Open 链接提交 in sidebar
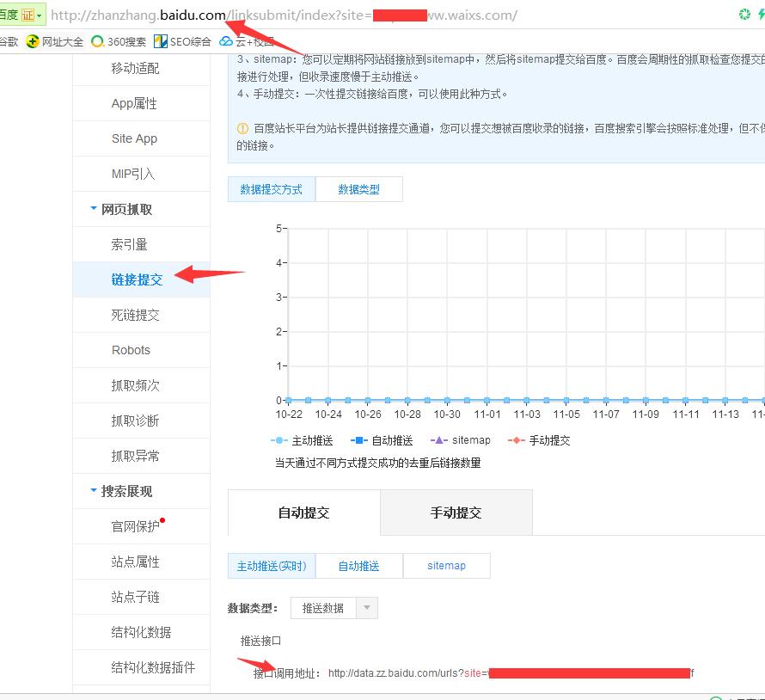Screen dimensions: 765x700 tap(142, 279)
